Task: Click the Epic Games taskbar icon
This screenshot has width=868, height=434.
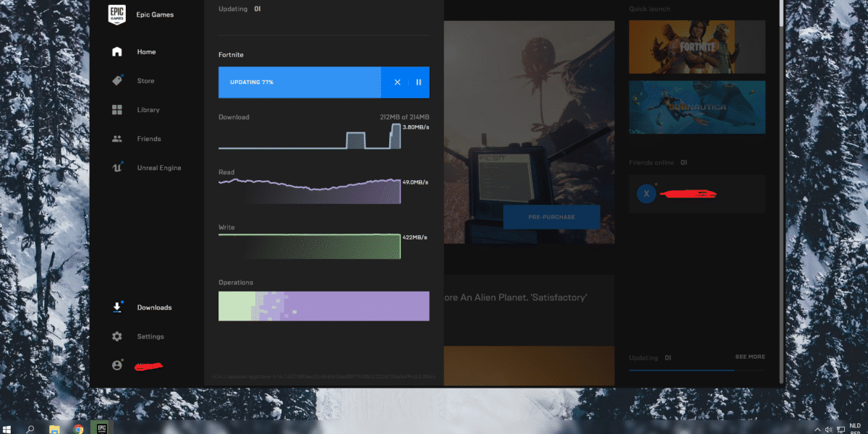Action: [x=102, y=428]
